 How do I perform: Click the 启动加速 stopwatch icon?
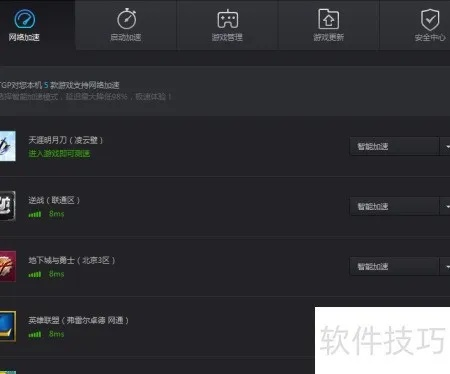coord(127,19)
